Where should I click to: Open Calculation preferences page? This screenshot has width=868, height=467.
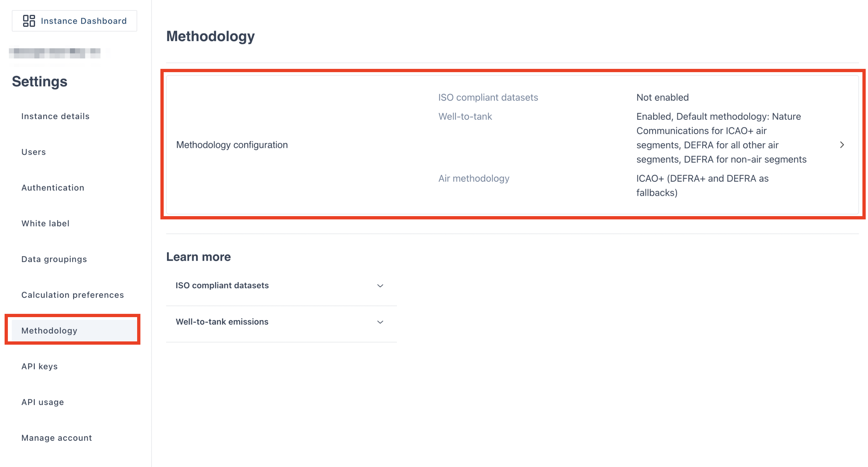[x=72, y=295]
